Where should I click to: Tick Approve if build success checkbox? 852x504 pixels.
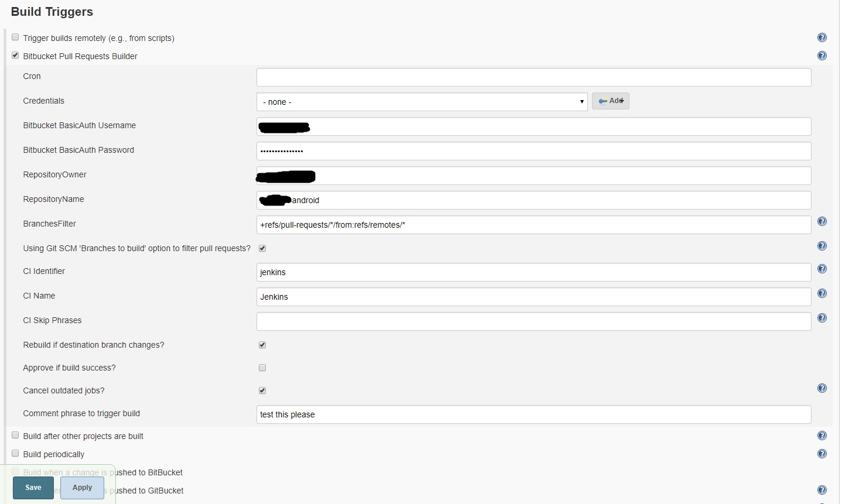pyautogui.click(x=262, y=368)
